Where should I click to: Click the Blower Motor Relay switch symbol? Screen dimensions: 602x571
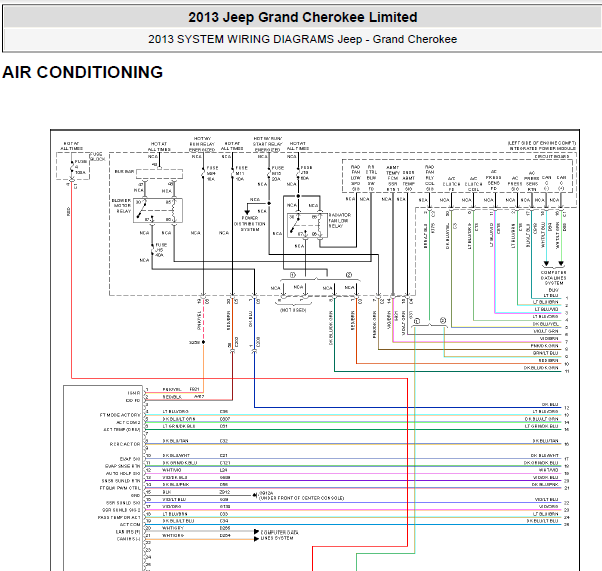click(x=143, y=210)
